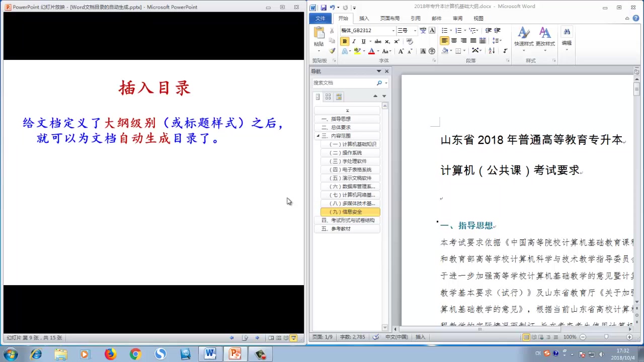Image resolution: width=644 pixels, height=362 pixels.
Task: Open the font name combo box dropdown
Action: pyautogui.click(x=393, y=31)
